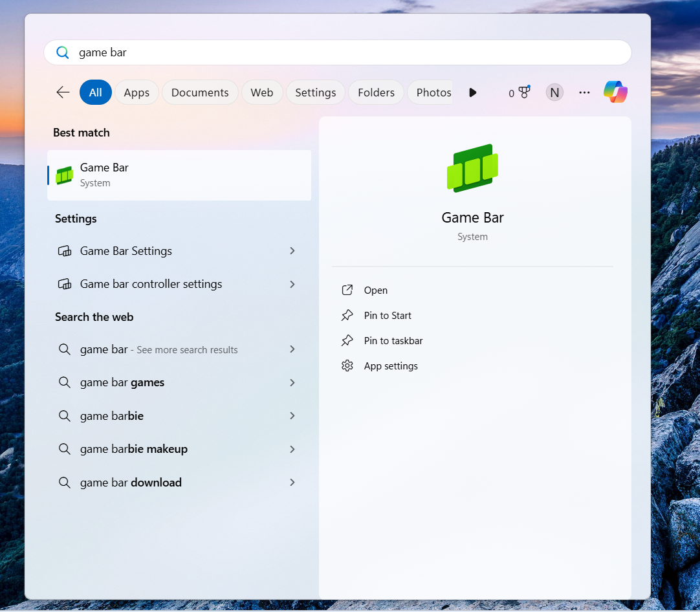Click the back arrow icon
The height and width of the screenshot is (612, 700).
tap(63, 93)
